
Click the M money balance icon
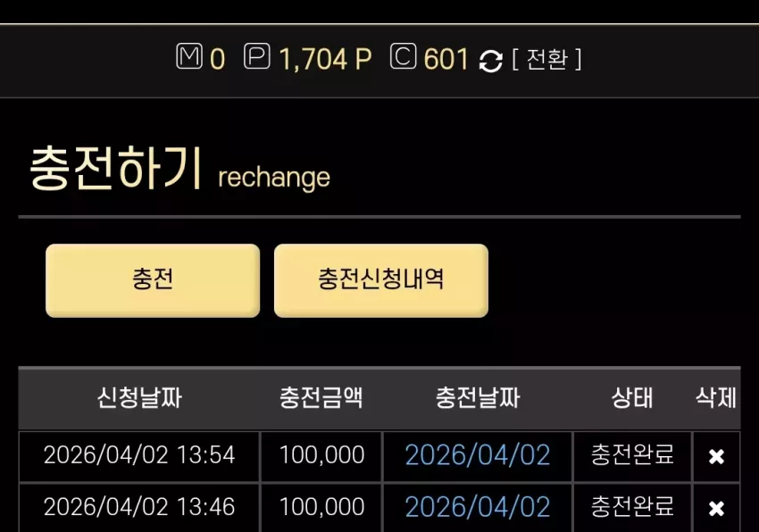click(188, 56)
